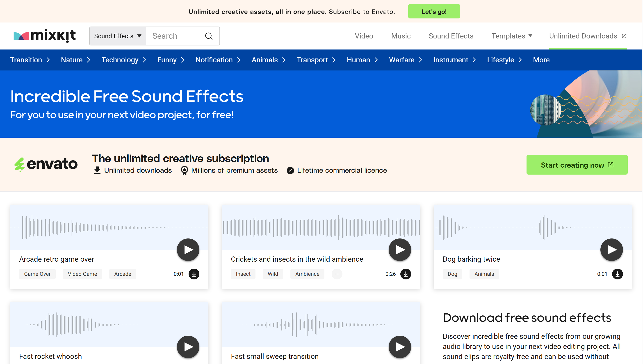
Task: Play the Fast small sweep transition sound
Action: 399,346
